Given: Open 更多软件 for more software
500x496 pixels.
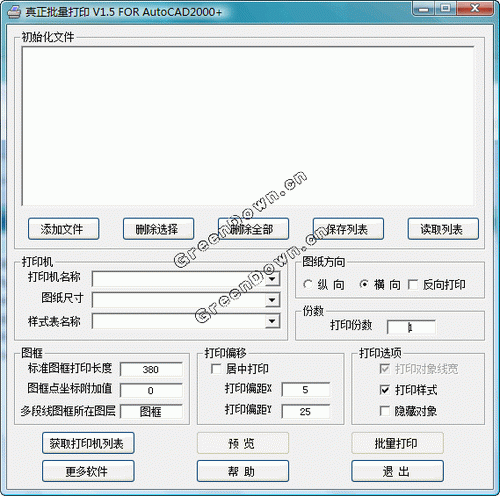Looking at the screenshot, I should pos(88,471).
